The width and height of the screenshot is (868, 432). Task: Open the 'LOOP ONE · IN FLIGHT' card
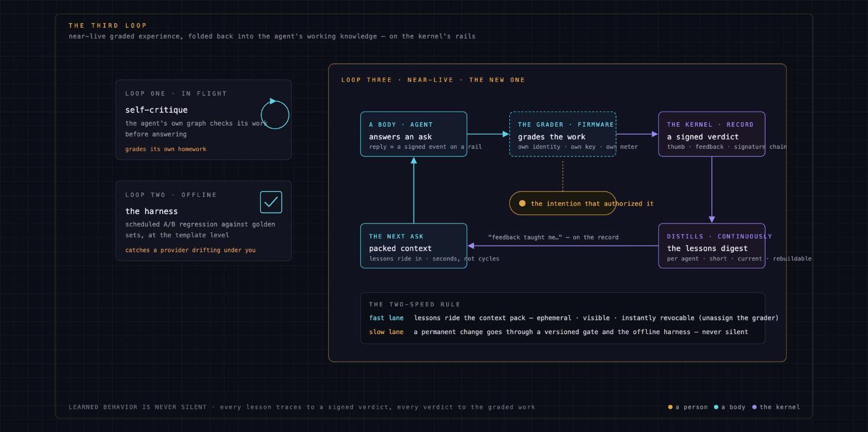[203, 120]
